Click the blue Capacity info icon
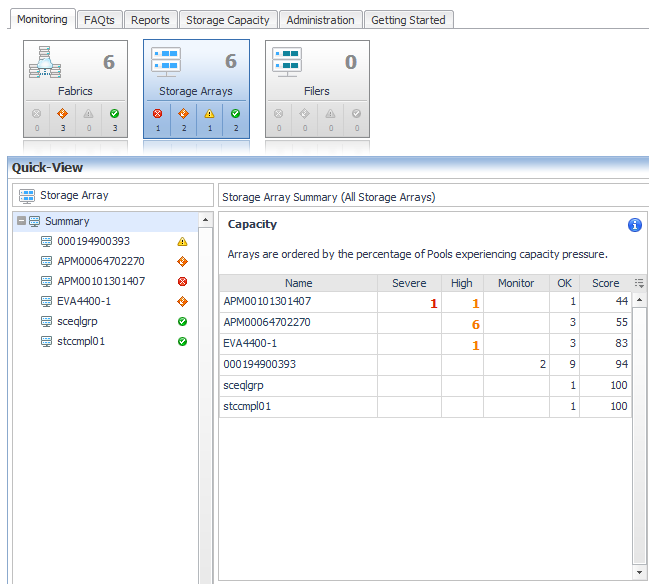 coord(635,225)
